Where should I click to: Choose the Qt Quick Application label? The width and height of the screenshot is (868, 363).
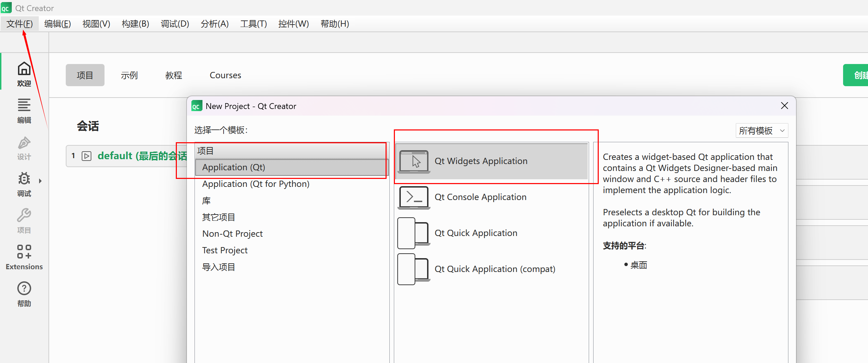476,233
